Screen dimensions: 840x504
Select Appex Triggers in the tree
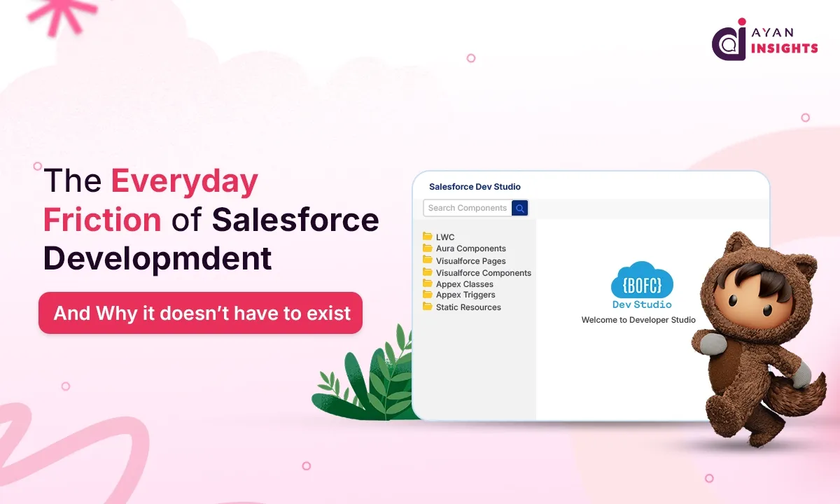click(x=465, y=295)
